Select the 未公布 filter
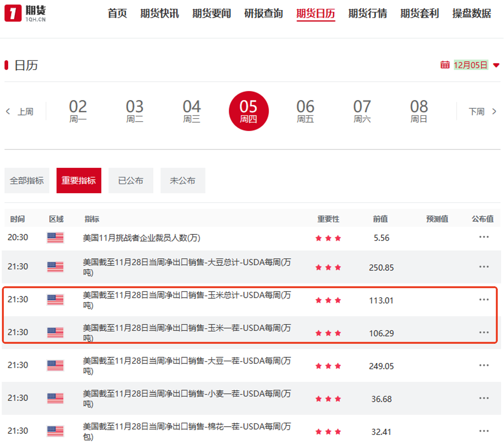The height and width of the screenshot is (444, 504). (x=182, y=181)
